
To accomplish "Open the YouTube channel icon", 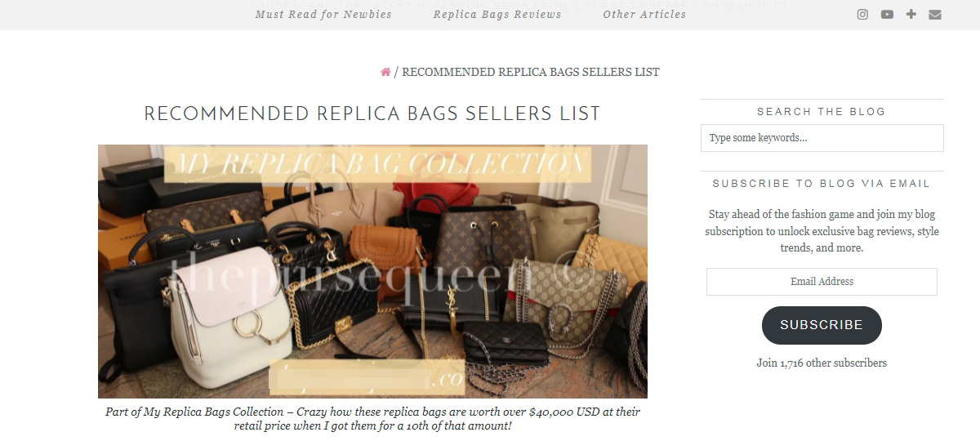I will (x=887, y=14).
